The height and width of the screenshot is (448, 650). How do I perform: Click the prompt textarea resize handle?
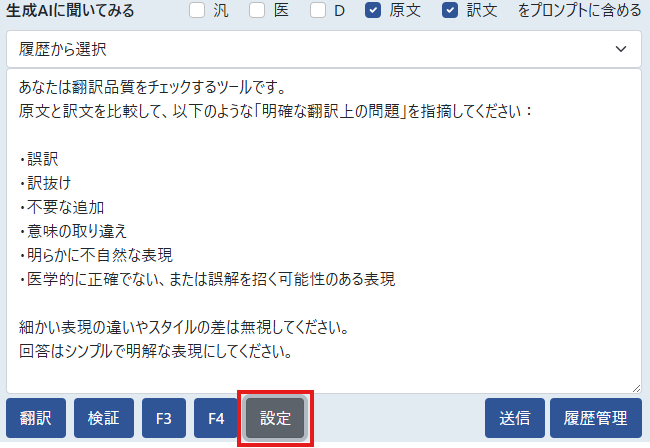tap(635, 386)
